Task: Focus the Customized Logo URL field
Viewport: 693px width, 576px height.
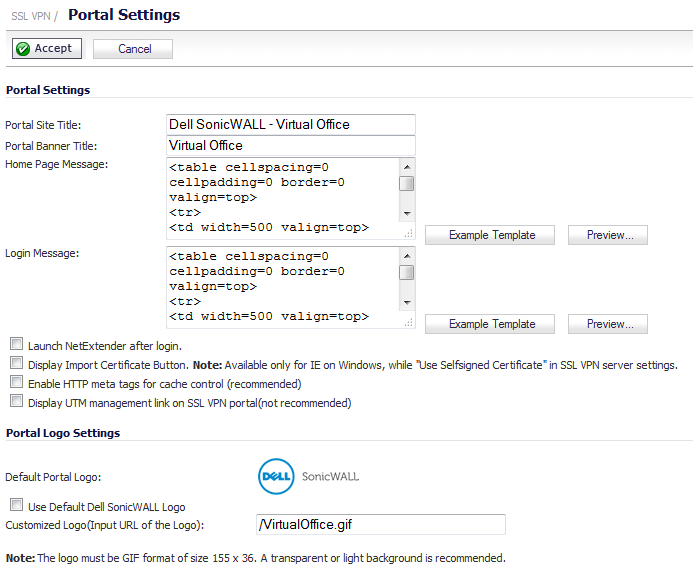Action: tap(381, 524)
